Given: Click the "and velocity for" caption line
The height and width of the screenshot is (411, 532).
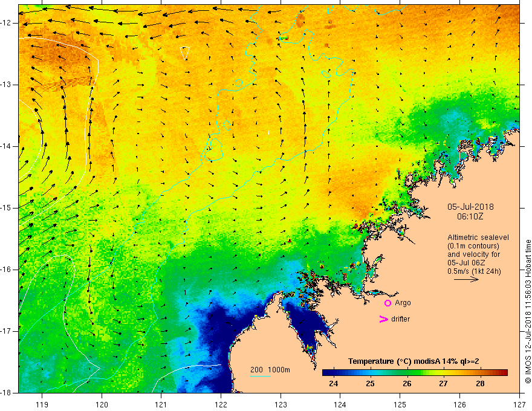Looking at the screenshot, I should click(473, 254).
